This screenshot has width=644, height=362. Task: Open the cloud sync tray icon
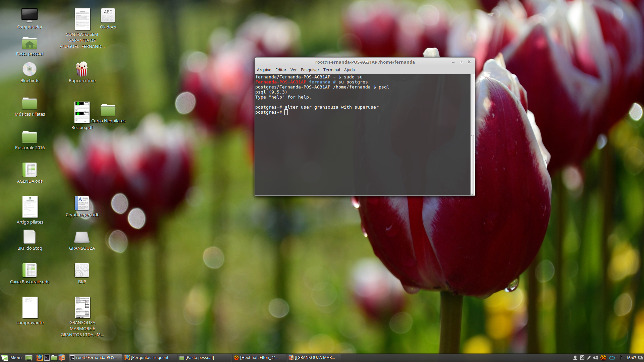coord(612,358)
